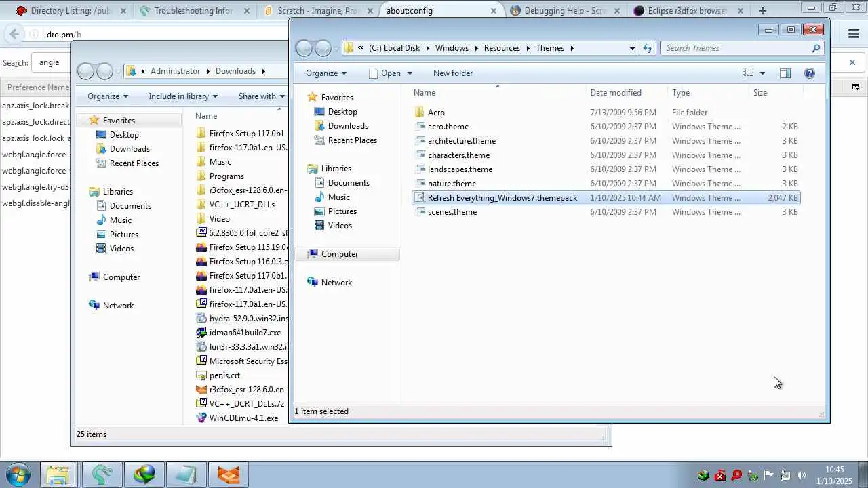The image size is (868, 488).
Task: Select Pictures library in Downloads window pane
Action: (x=124, y=235)
